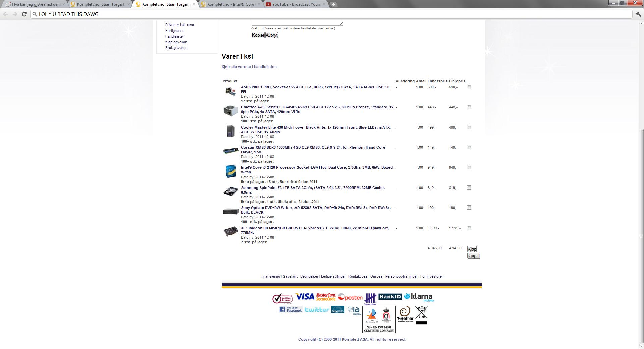Screen dimensions: 644x349
Task: Switch to the Komplett.no Intel Core tab
Action: pyautogui.click(x=230, y=4)
